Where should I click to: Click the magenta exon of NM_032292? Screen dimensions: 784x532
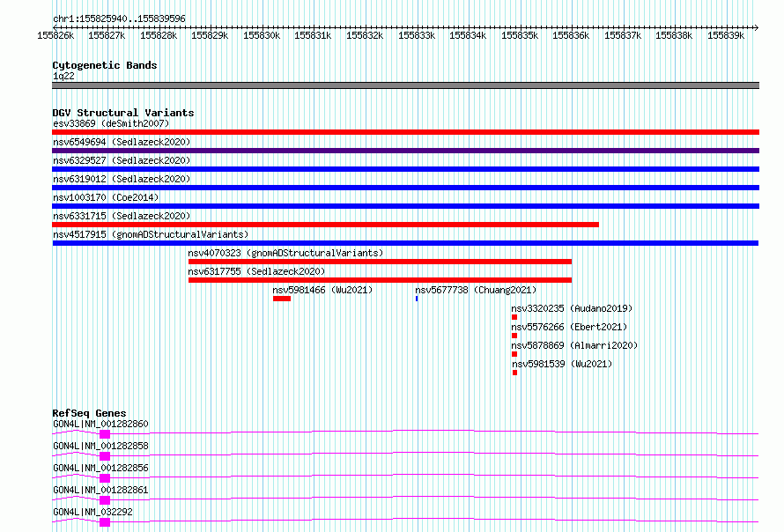105,522
